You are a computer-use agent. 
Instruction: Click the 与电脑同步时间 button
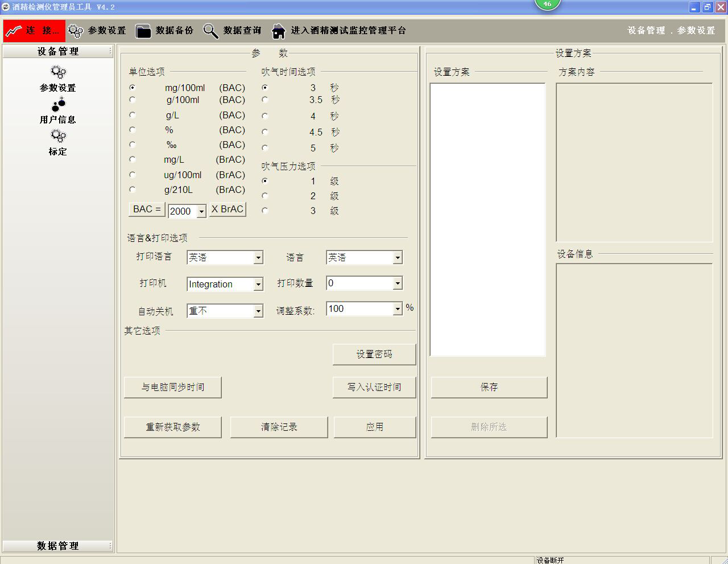point(173,387)
